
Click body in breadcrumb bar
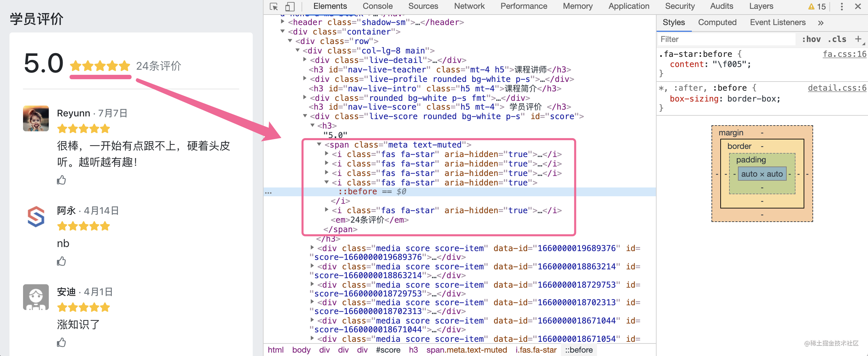(x=301, y=350)
